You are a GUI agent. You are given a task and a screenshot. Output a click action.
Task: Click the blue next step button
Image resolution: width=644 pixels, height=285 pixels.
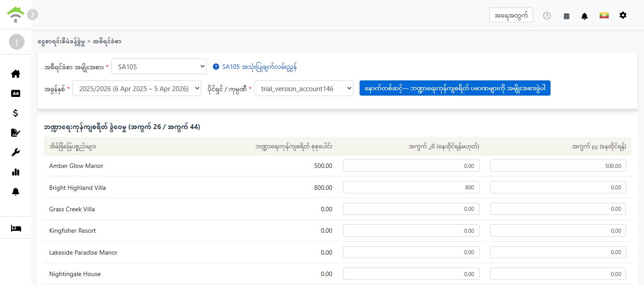coord(455,88)
